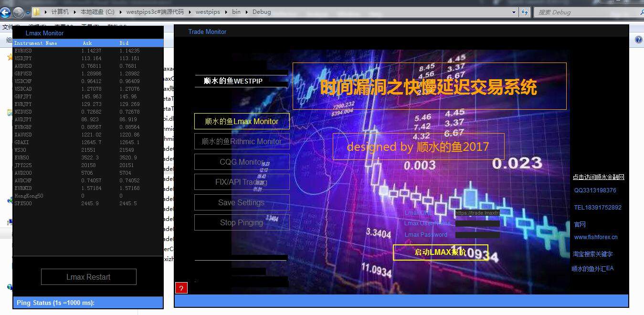
Task: Select the USDCHF instrument row
Action: click(x=88, y=81)
